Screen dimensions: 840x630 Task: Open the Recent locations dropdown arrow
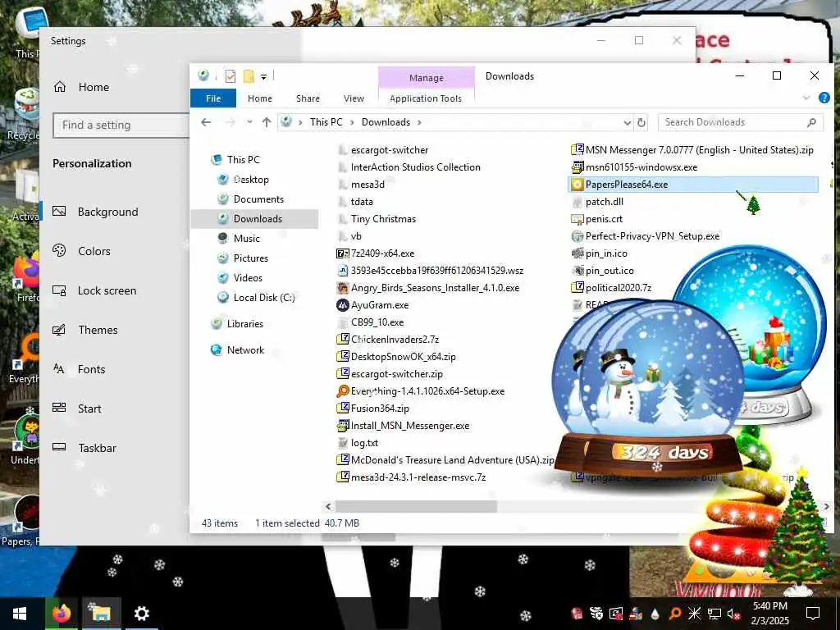pyautogui.click(x=249, y=122)
